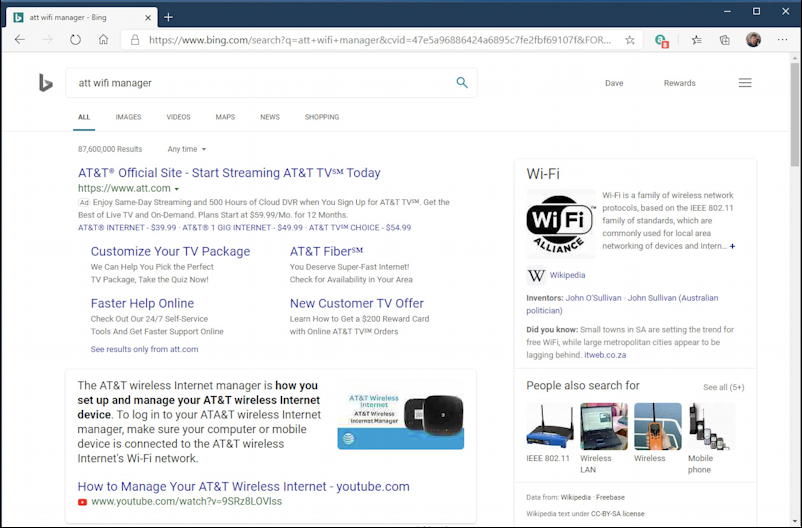This screenshot has height=528, width=802.
Task: Open the AT&T Fiber link
Action: click(x=326, y=251)
